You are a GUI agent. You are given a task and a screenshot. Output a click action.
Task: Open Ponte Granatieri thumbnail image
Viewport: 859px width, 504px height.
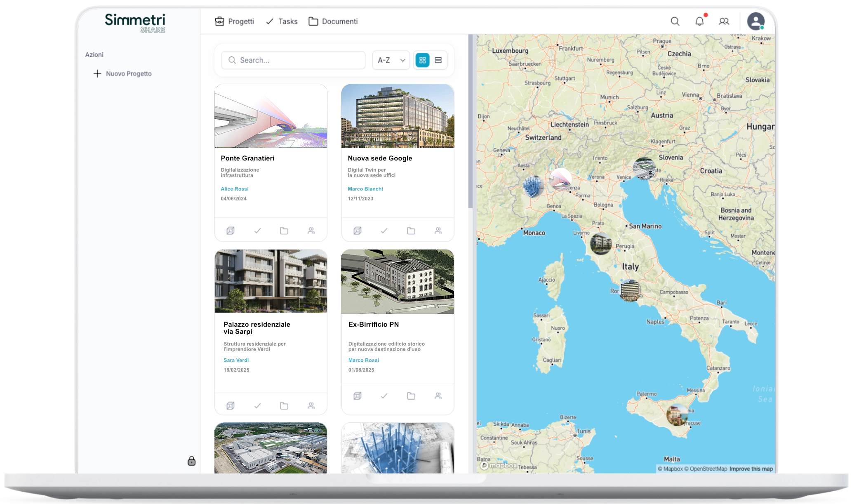[271, 116]
